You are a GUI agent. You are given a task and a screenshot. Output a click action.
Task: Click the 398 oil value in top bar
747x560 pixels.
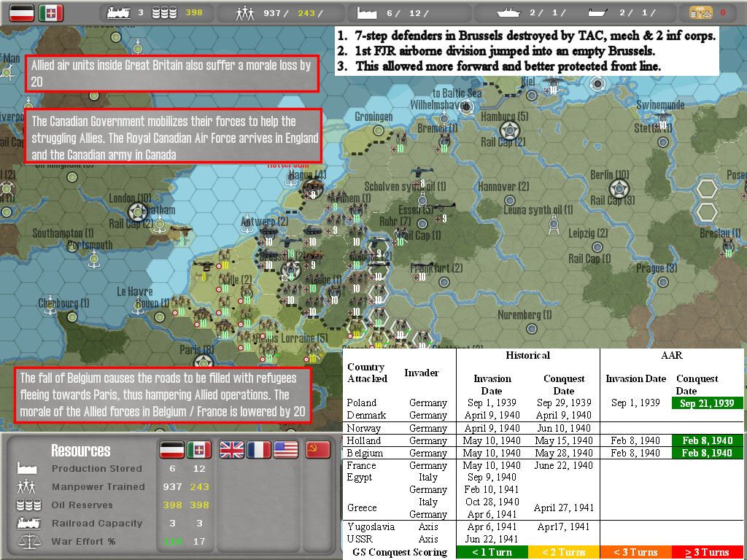[x=194, y=12]
